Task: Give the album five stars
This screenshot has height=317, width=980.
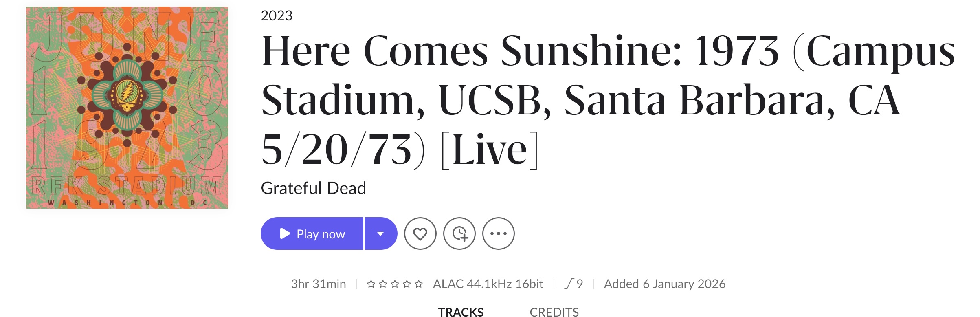Action: click(x=419, y=284)
